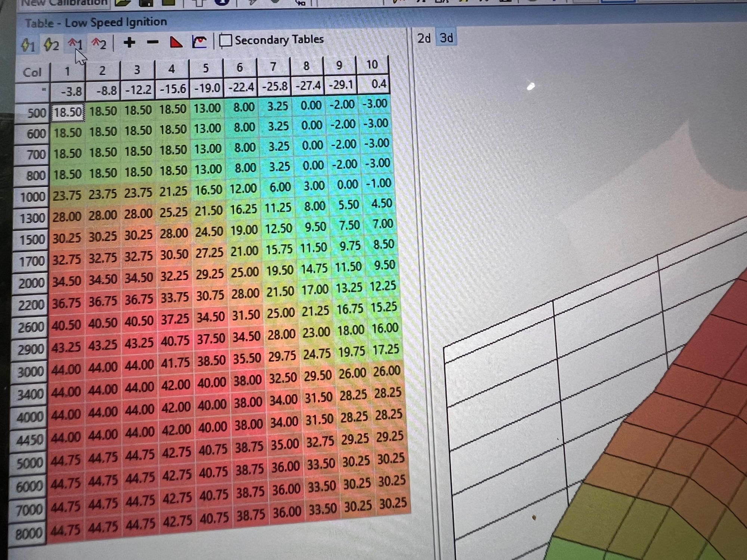Click the red triangle interpolate icon
747x560 pixels.
click(176, 42)
